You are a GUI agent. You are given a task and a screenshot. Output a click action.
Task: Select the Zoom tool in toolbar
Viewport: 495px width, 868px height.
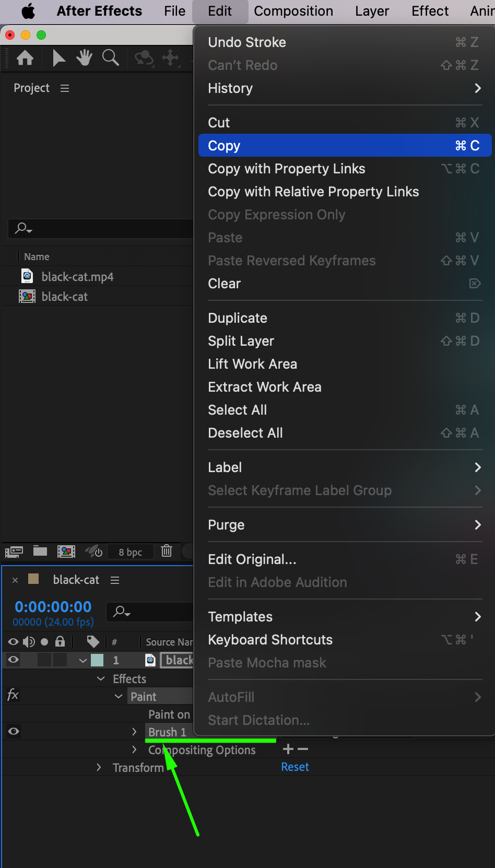(110, 57)
